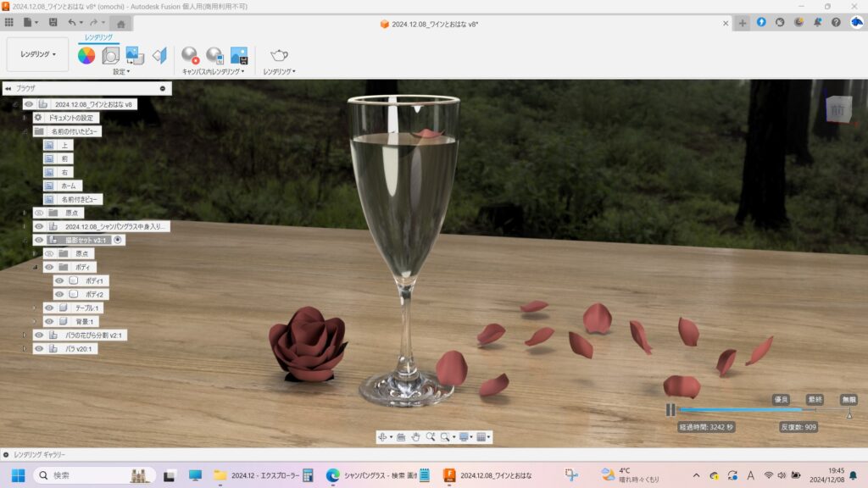Toggle visibility of テーブル:1 component
The image size is (868, 488).
pyautogui.click(x=49, y=308)
